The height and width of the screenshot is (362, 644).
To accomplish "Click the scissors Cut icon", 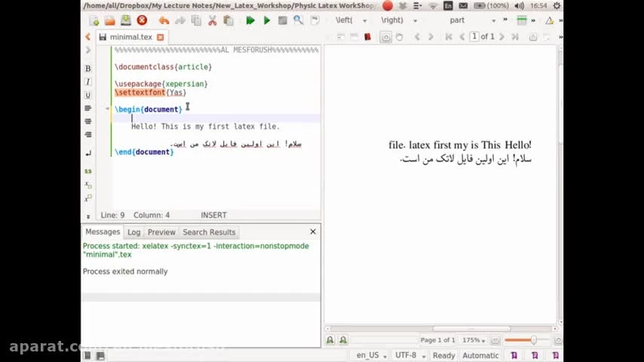I will tap(212, 20).
